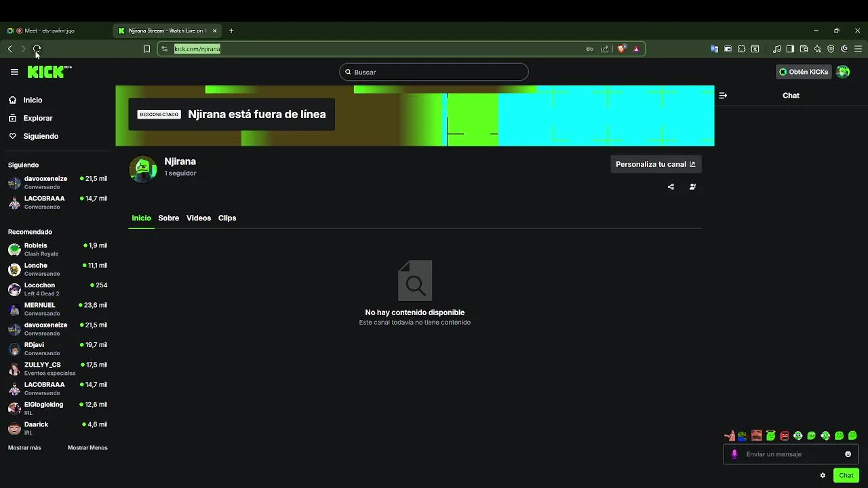The width and height of the screenshot is (868, 488).
Task: Click Mostrar Menos link
Action: [x=87, y=448]
